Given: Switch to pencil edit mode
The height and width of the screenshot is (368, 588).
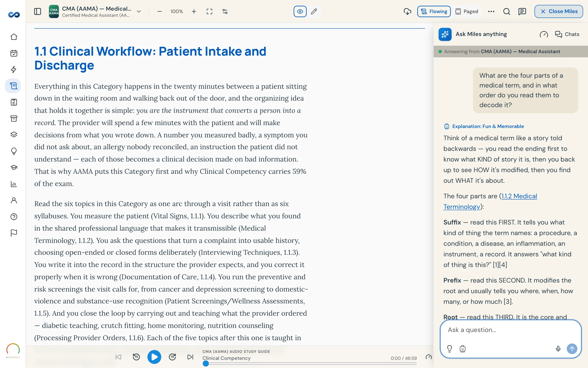Looking at the screenshot, I should [x=314, y=11].
